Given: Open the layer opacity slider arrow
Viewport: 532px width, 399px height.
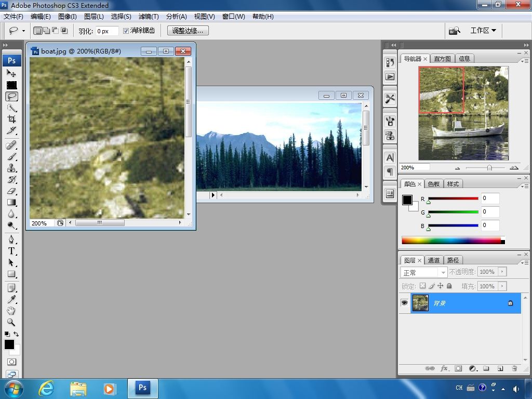Looking at the screenshot, I should point(502,271).
